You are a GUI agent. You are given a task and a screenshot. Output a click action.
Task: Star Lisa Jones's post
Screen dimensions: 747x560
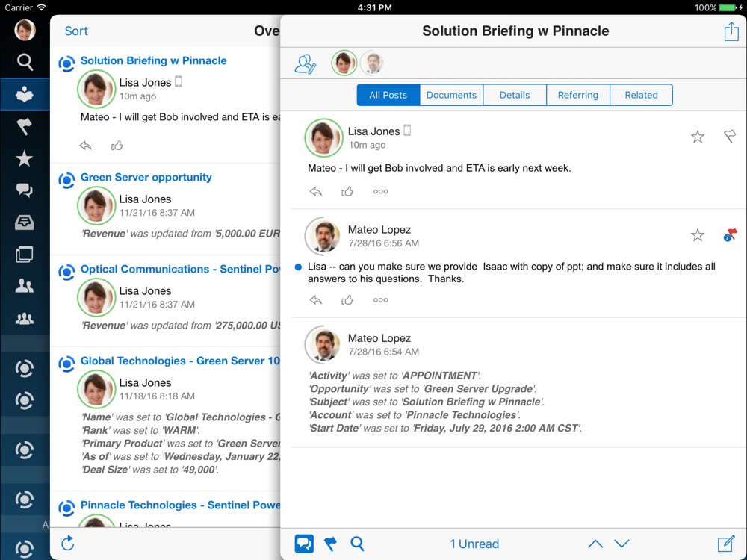[x=698, y=137]
